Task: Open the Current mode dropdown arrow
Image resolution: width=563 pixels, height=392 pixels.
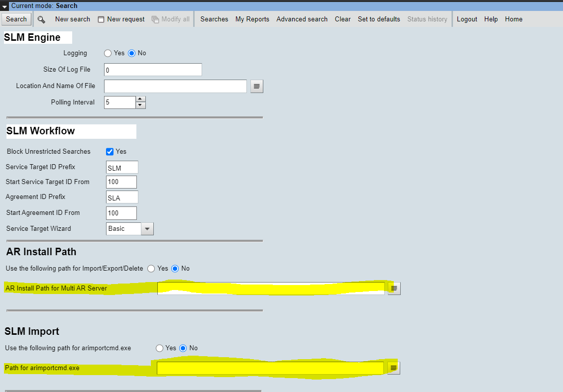Action: [5, 5]
